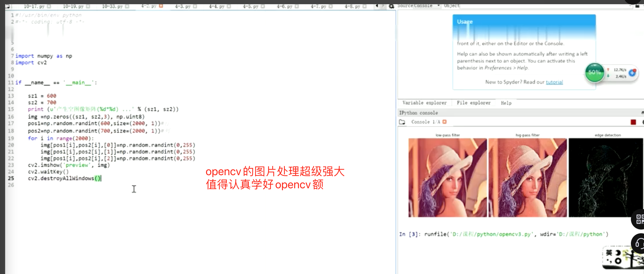Viewport: 644px width, 274px height.
Task: Click the editor options gear icon
Action: pyautogui.click(x=391, y=6)
